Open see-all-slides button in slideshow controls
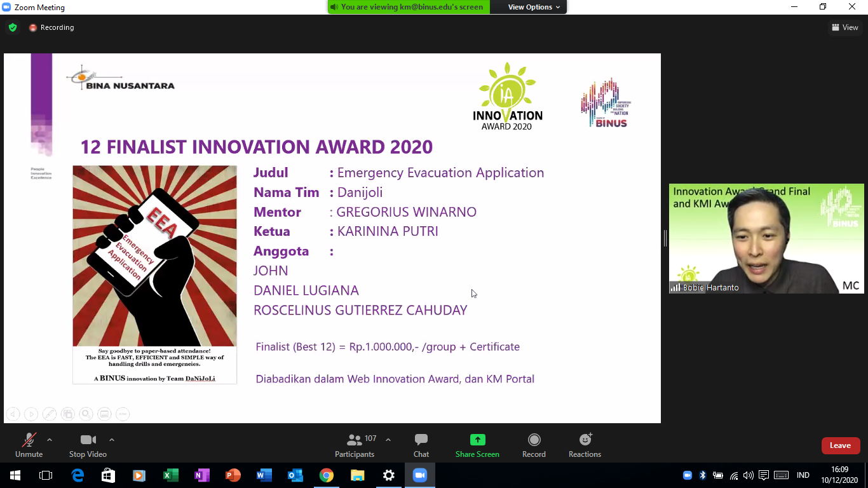 (67, 414)
